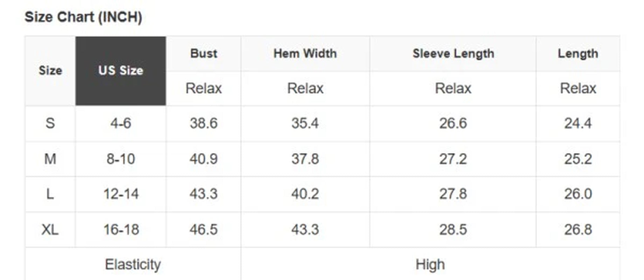The width and height of the screenshot is (644, 280).
Task: Select the Bust column header
Action: point(203,54)
